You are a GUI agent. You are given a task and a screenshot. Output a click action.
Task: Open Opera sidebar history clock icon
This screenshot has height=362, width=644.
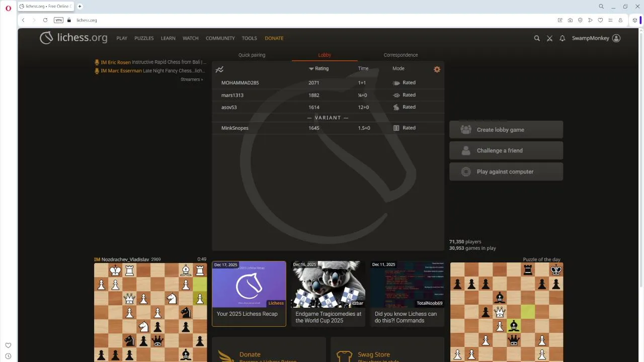pyautogui.click(x=8, y=356)
